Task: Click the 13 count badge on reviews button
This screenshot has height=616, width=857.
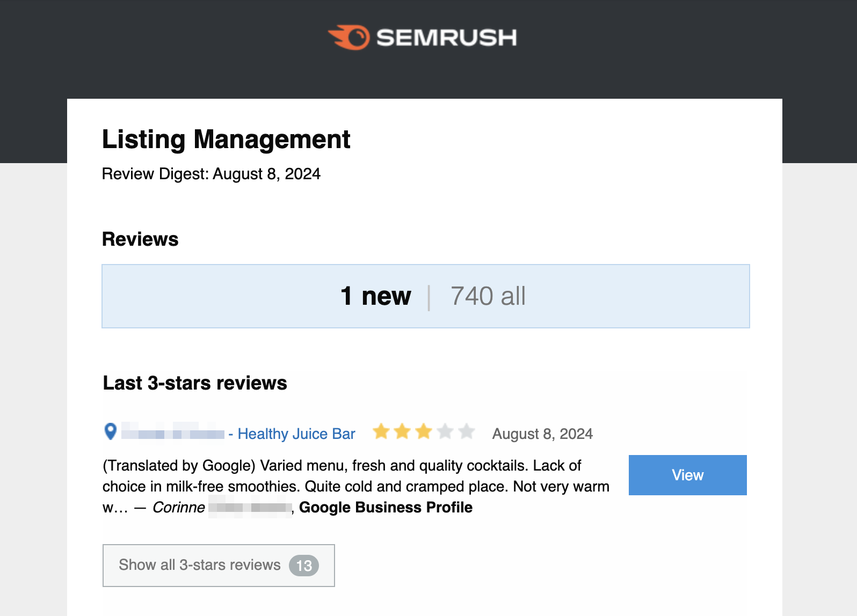Action: pos(304,565)
